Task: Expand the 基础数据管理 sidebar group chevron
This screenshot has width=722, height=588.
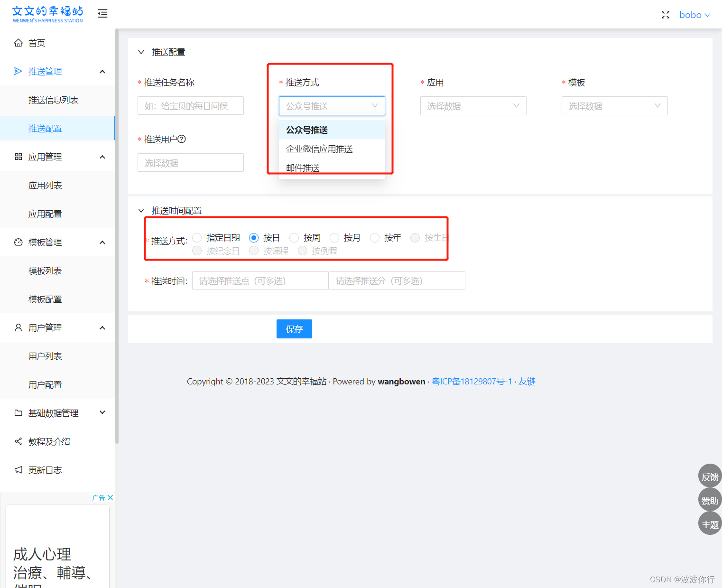Action: click(x=102, y=413)
